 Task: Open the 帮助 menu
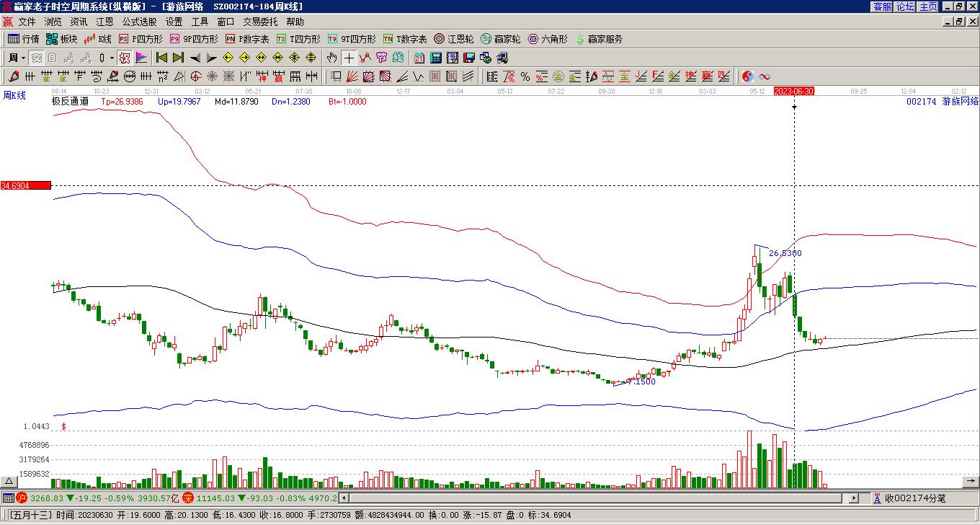point(295,22)
